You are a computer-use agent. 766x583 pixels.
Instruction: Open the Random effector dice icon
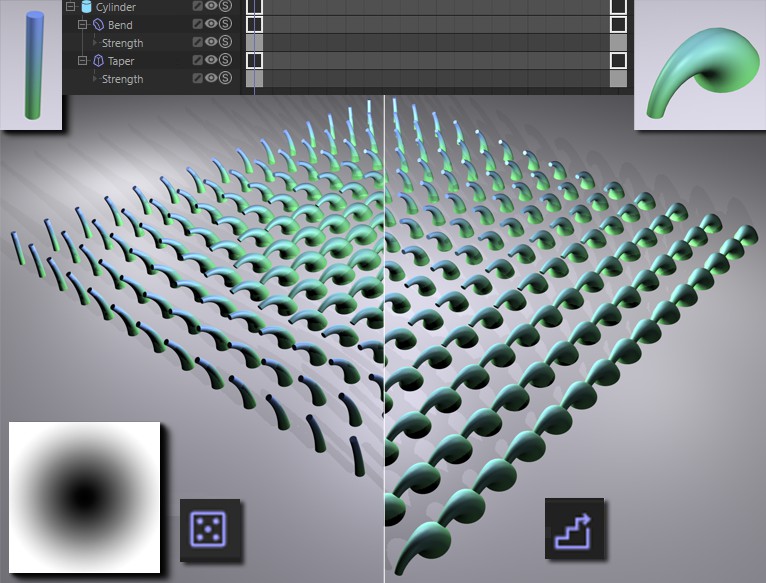coord(210,530)
